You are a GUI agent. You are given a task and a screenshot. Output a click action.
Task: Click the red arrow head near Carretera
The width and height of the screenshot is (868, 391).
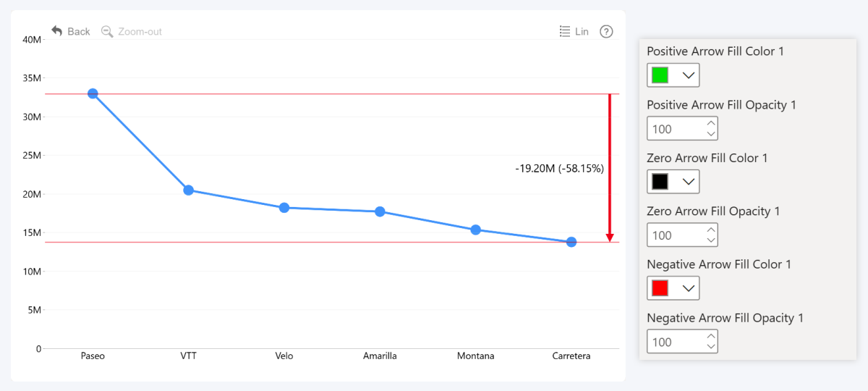[610, 237]
